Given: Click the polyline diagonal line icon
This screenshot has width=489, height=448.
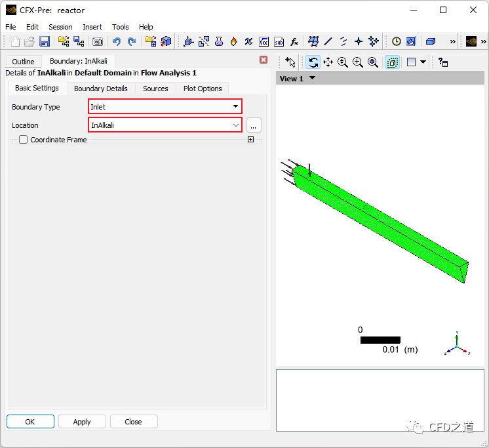Looking at the screenshot, I should click(x=328, y=41).
